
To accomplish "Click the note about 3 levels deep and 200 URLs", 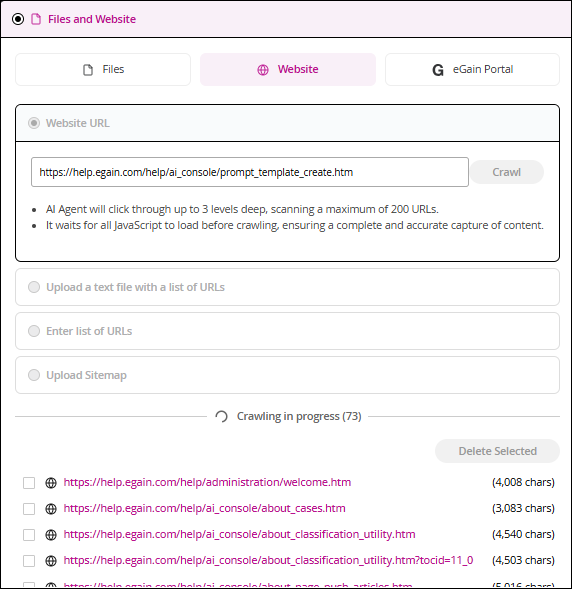I will pos(242,209).
